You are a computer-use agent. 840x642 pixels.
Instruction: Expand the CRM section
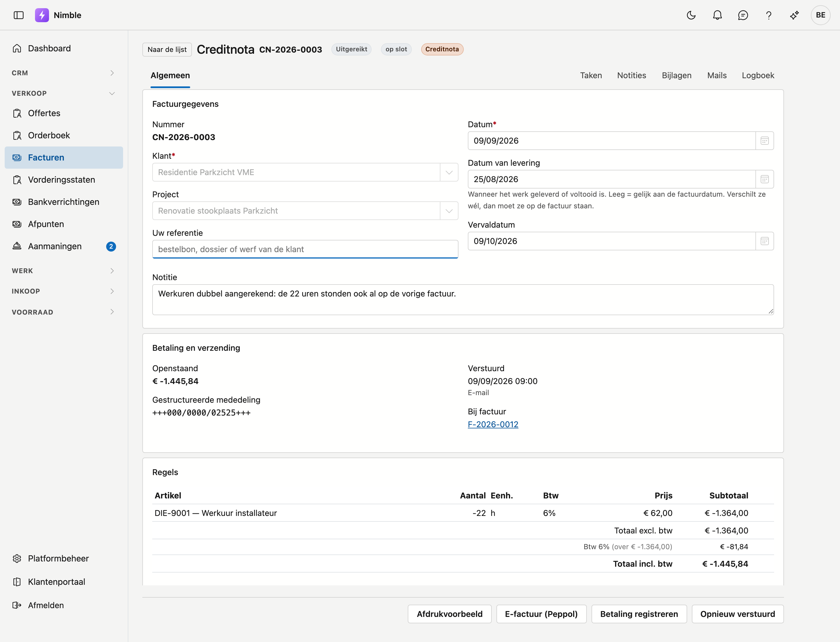point(64,73)
